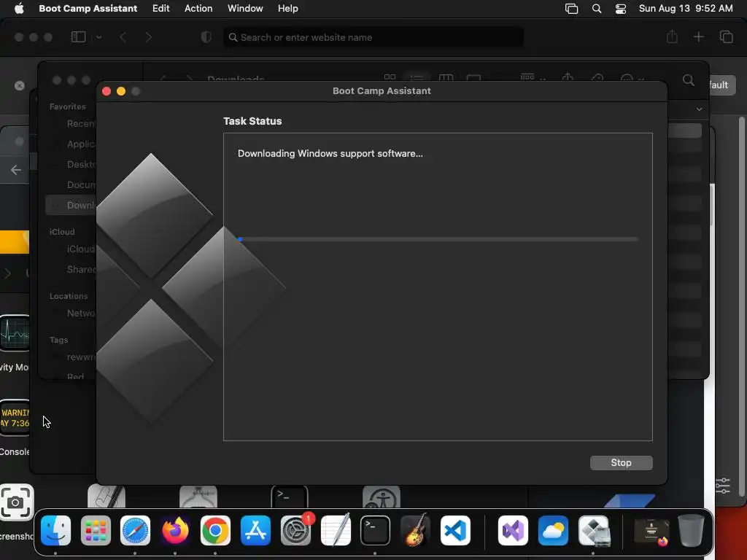Click the Finder window search icon
The height and width of the screenshot is (560, 747).
point(688,80)
